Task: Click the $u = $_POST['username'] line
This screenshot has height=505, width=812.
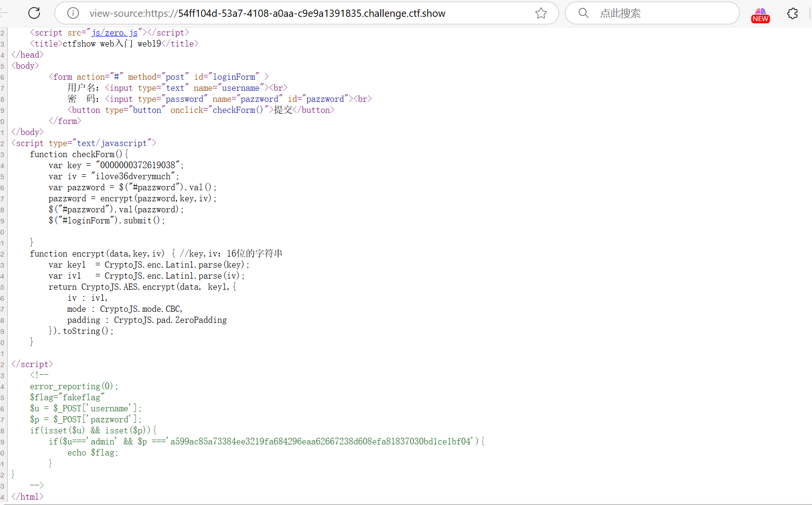Action: pyautogui.click(x=86, y=408)
